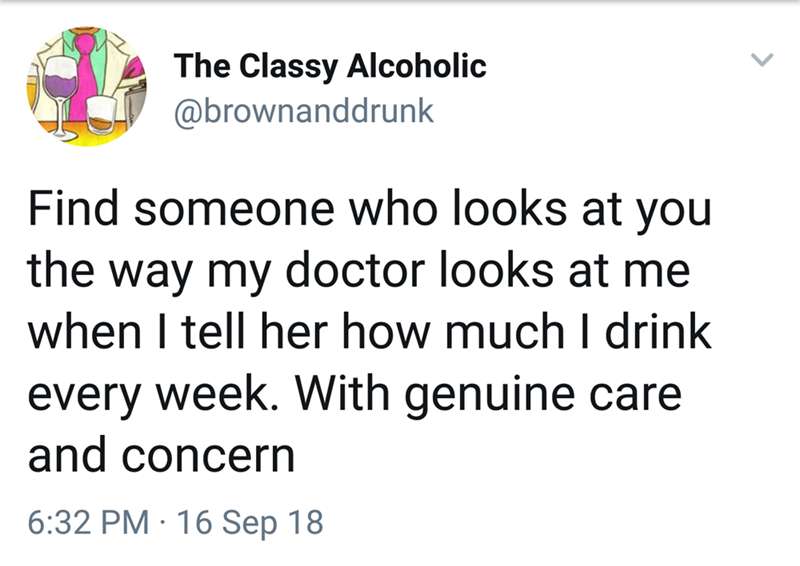Visit the @brownanddrunk handle
Viewport: 800px width, 566px height.
(304, 110)
